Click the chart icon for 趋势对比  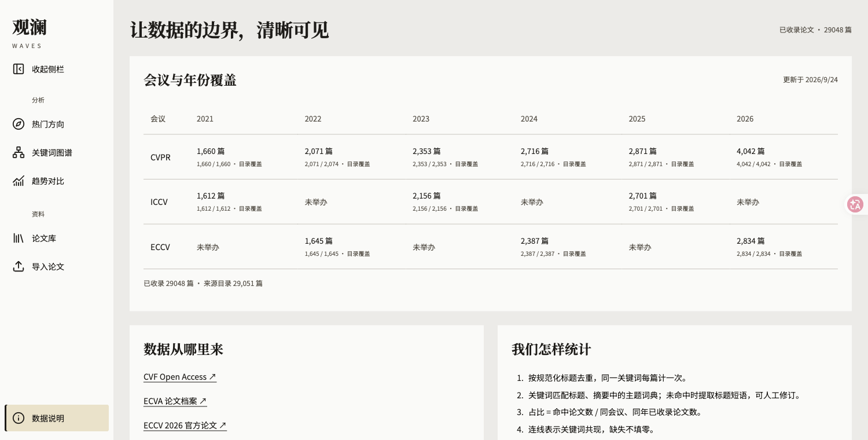[19, 181]
